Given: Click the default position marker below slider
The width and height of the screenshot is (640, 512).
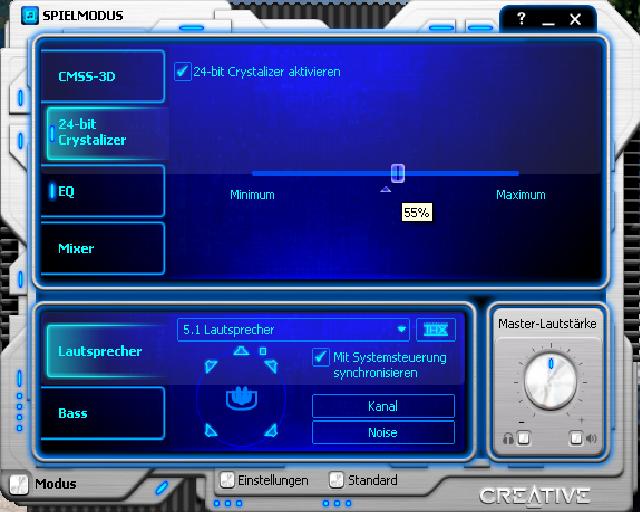Looking at the screenshot, I should [385, 189].
